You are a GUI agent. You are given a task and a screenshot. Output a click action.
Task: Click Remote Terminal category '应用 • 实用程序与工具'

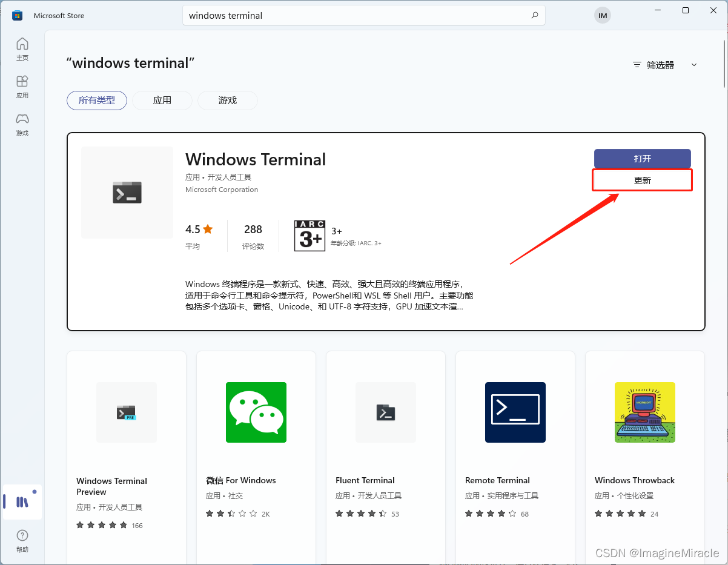[501, 495]
